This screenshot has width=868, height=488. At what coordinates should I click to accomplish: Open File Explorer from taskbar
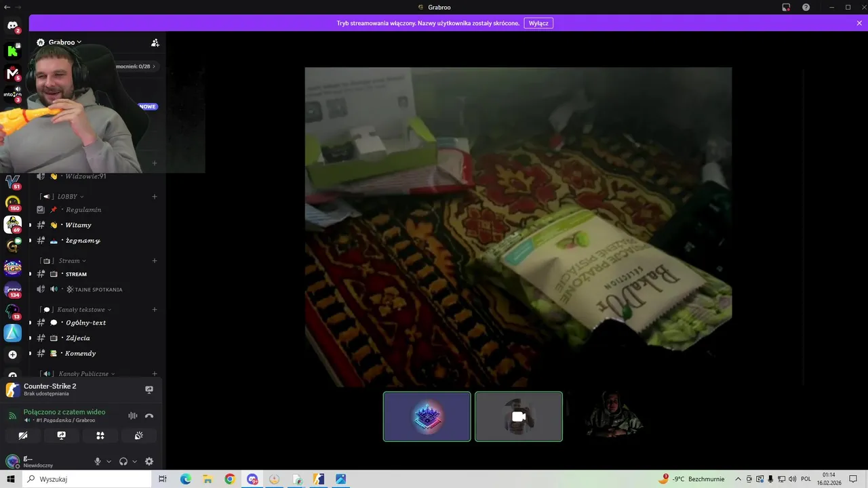[208, 479]
